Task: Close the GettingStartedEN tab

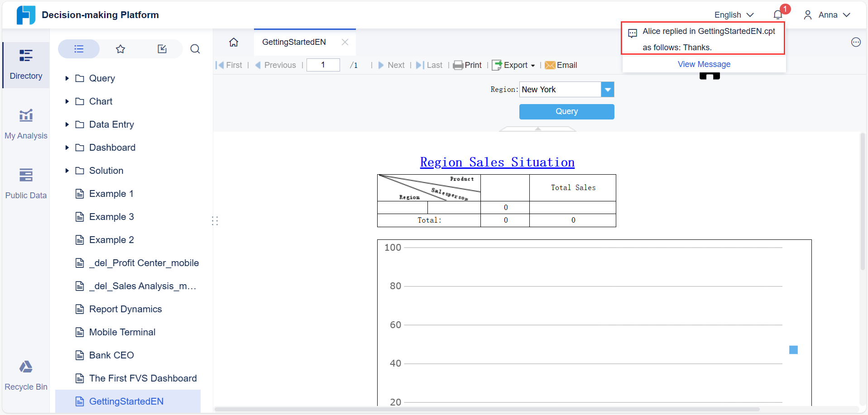Action: 345,42
